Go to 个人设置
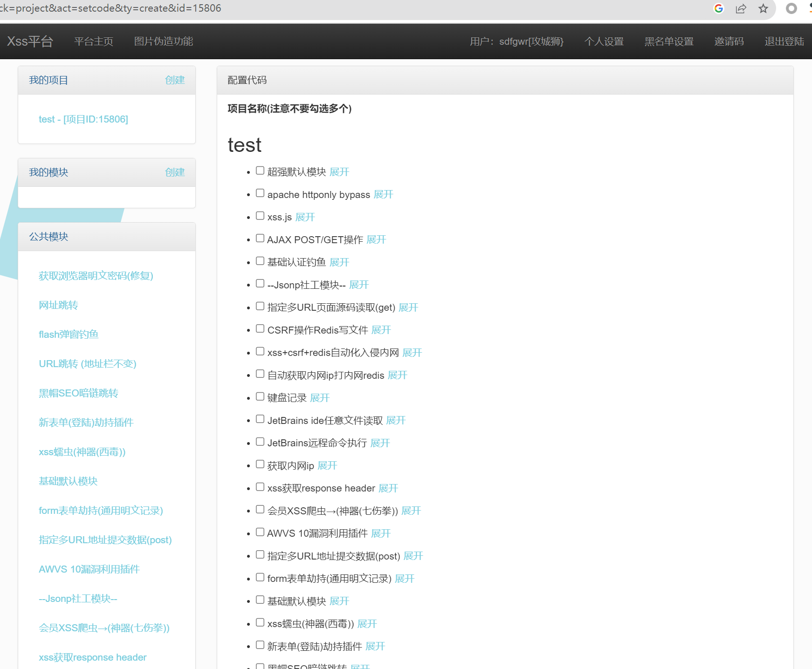 click(x=604, y=41)
